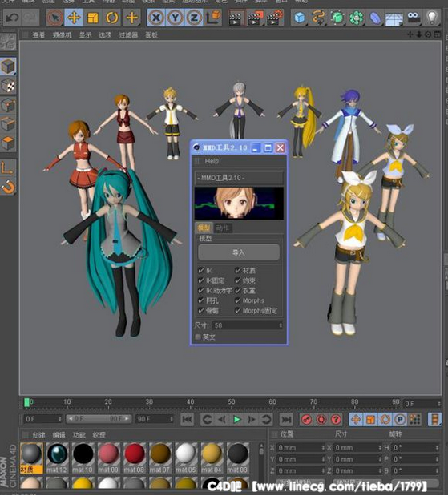Open the floor environment object icon
Screen dimensions: 448x500
point(394,17)
